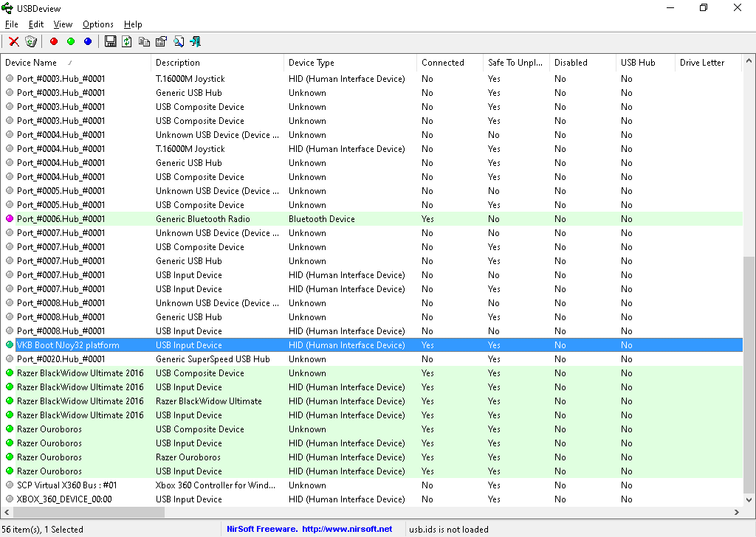Click the 56 item(s), 1 Selected status text
Viewport: 756px width, 537px height.
pos(42,530)
